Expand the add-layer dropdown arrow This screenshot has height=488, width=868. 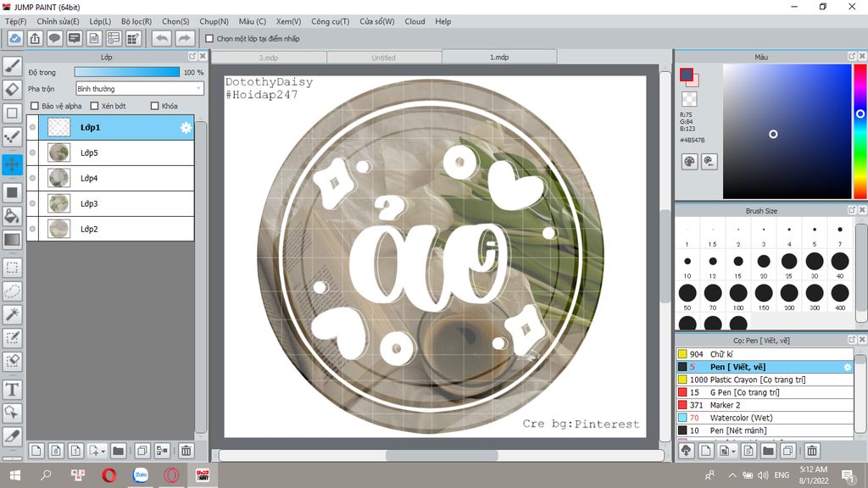(103, 452)
